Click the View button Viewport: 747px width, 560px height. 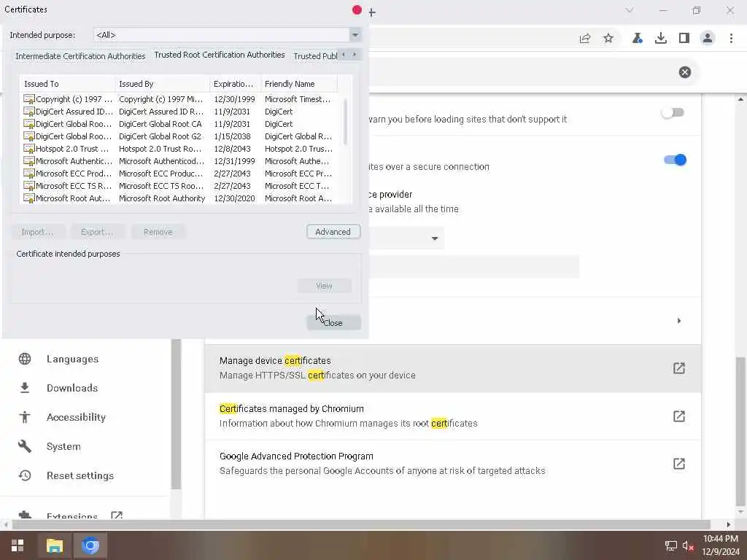pos(324,286)
